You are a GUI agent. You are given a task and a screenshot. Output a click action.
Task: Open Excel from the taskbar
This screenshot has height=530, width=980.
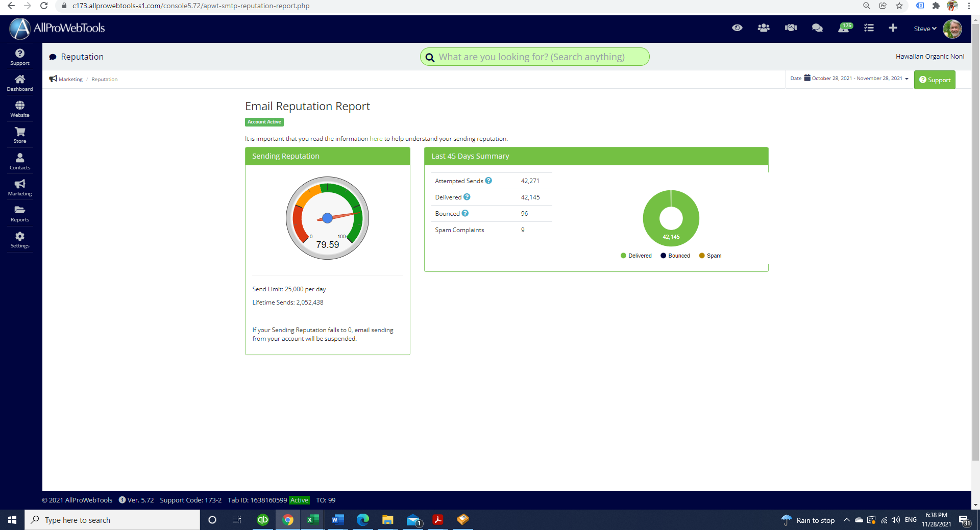pos(312,520)
